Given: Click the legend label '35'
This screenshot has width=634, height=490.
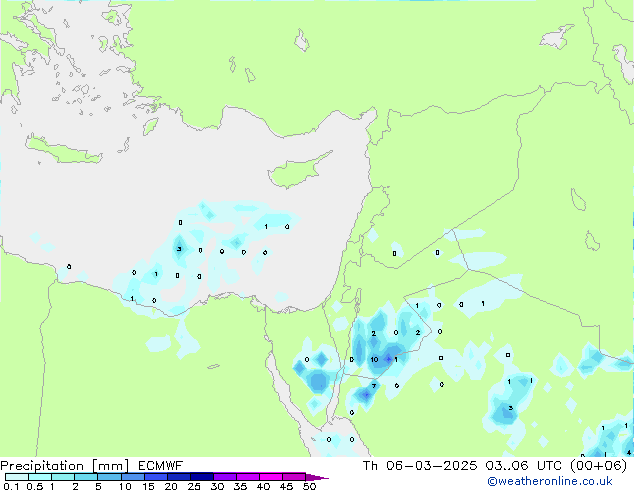Looking at the screenshot, I should [240, 486].
